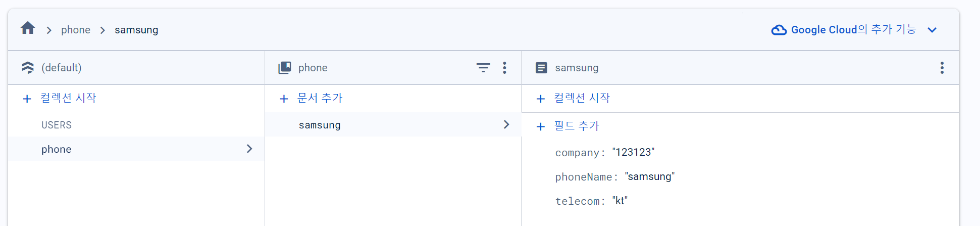This screenshot has width=980, height=226.
Task: Open the three-dot menu for samsung document
Action: 942,68
